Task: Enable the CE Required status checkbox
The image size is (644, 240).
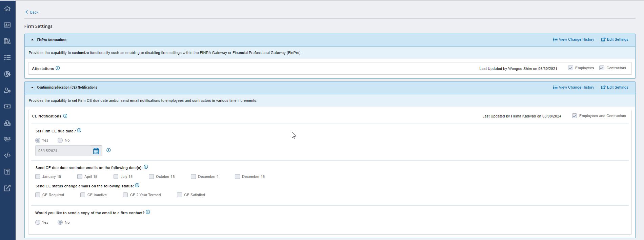Action: (x=38, y=195)
